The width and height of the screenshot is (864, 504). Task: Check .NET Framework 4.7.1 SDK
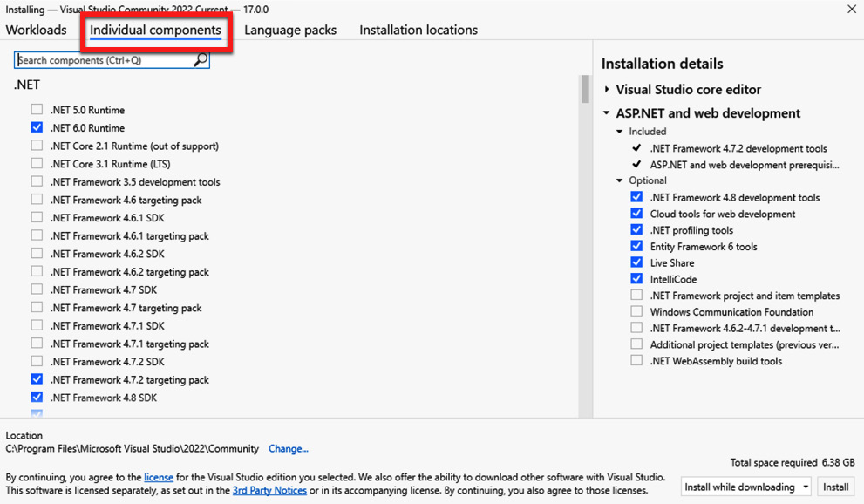click(37, 325)
